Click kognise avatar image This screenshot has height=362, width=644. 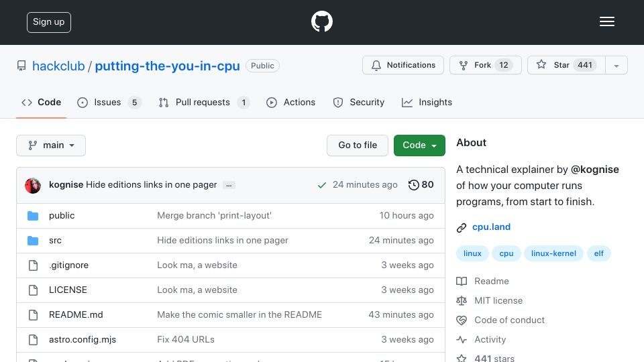coord(33,186)
